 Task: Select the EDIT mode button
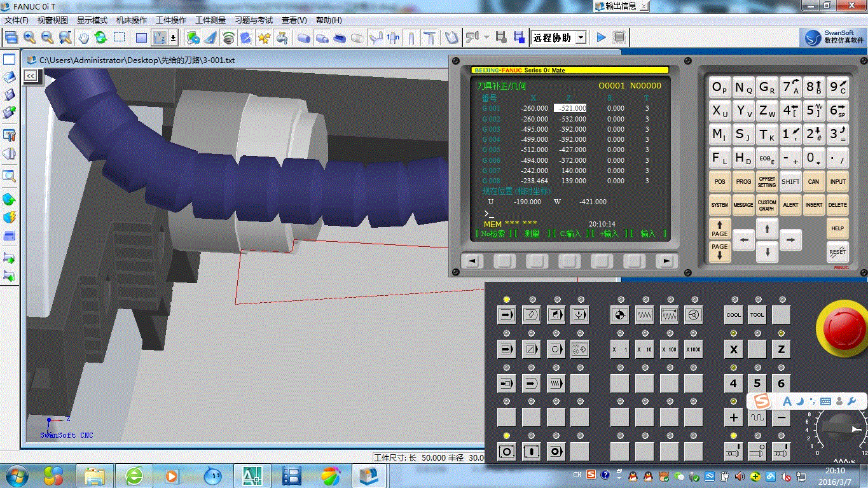[x=531, y=314]
